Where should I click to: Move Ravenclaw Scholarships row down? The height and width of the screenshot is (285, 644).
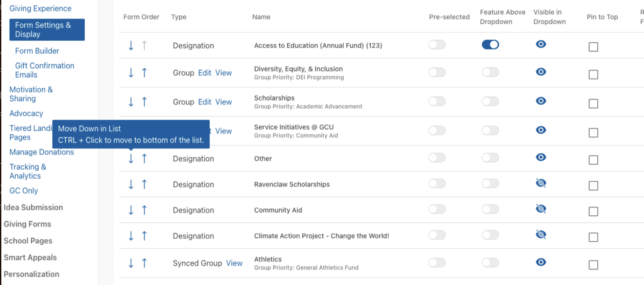pos(131,184)
